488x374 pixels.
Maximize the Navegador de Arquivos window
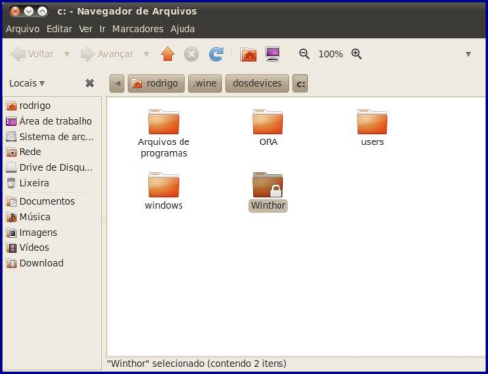(x=42, y=11)
